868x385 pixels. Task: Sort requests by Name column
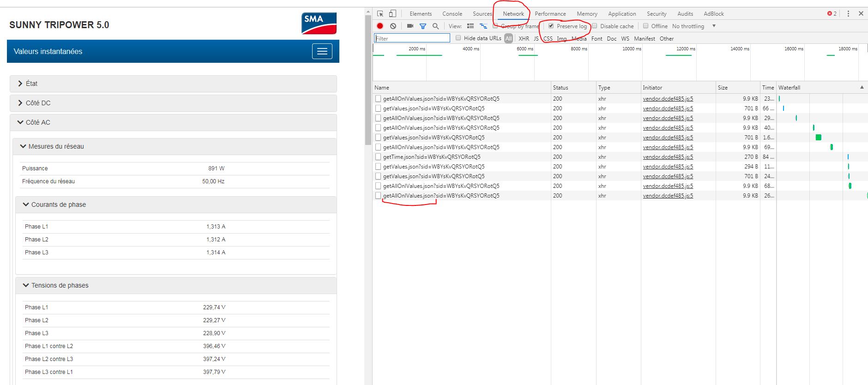click(x=462, y=87)
